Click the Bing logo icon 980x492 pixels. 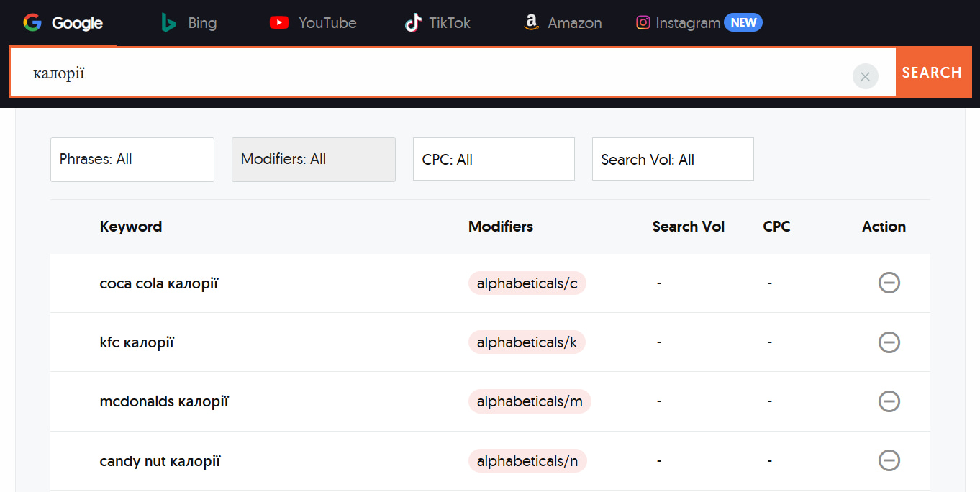tap(169, 23)
